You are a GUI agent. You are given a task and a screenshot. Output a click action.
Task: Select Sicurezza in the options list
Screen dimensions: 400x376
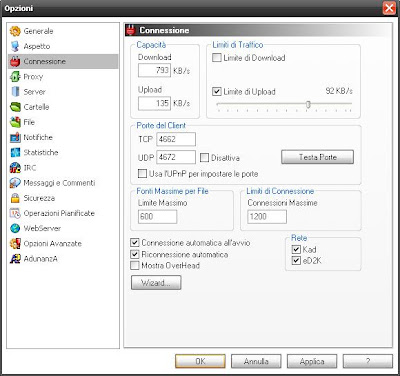click(x=63, y=198)
